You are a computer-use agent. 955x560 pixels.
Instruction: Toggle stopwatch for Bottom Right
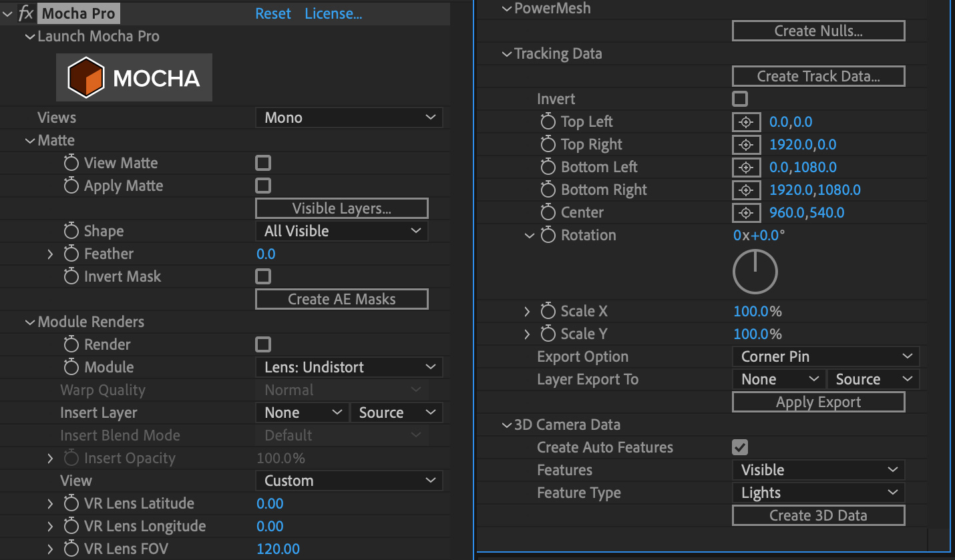pyautogui.click(x=548, y=190)
